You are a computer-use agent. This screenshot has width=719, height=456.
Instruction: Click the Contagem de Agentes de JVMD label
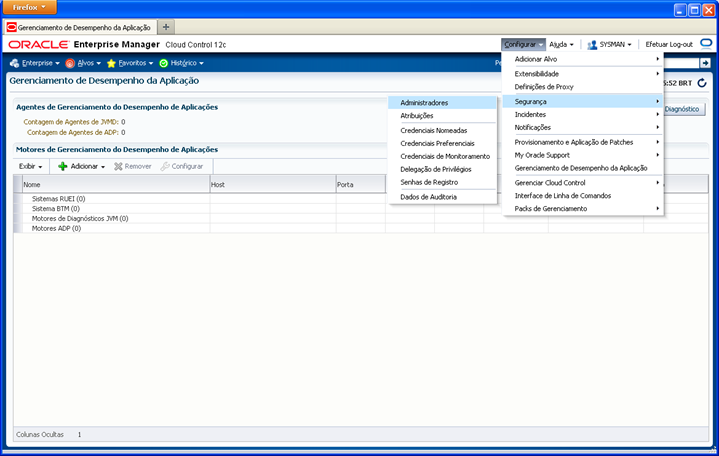pyautogui.click(x=71, y=122)
